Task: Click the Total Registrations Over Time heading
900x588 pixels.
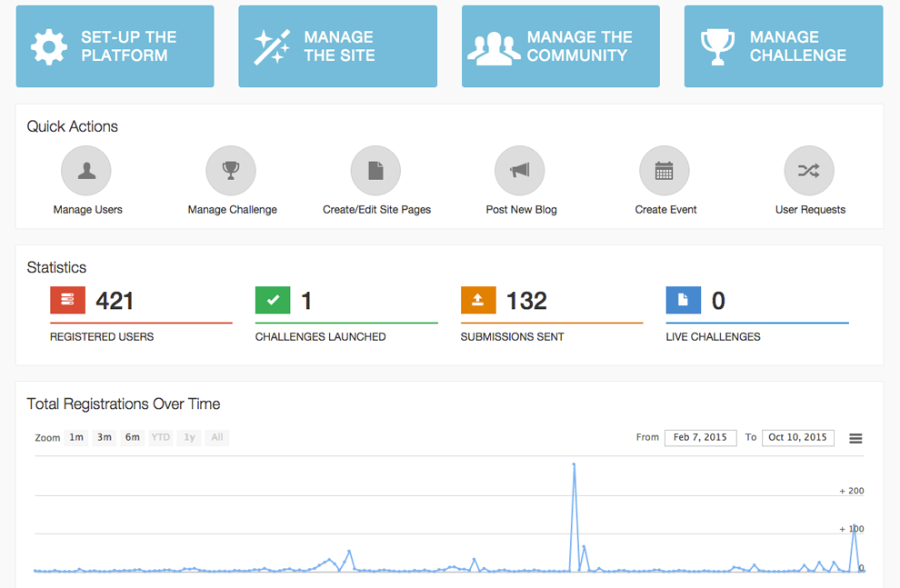Action: pyautogui.click(x=124, y=404)
